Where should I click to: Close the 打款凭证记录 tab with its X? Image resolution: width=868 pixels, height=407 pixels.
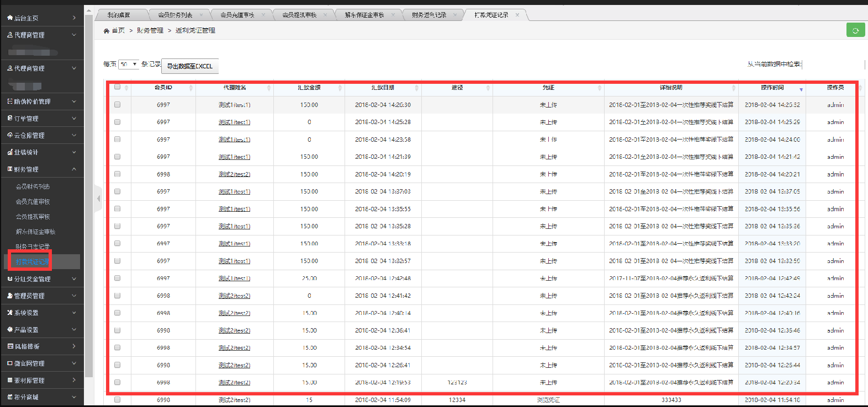517,15
